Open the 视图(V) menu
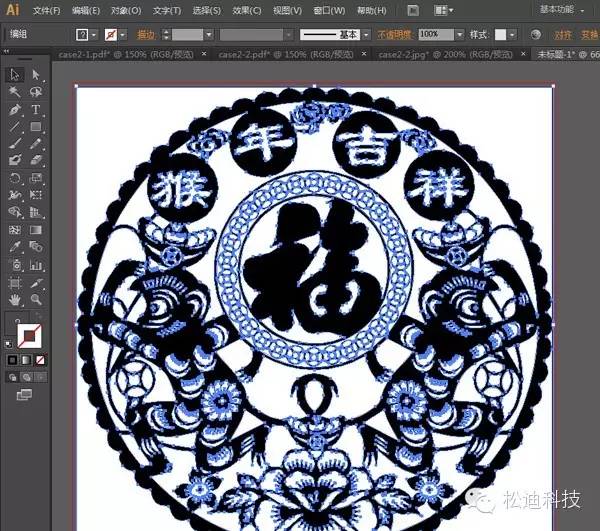The image size is (600, 531). pyautogui.click(x=287, y=10)
